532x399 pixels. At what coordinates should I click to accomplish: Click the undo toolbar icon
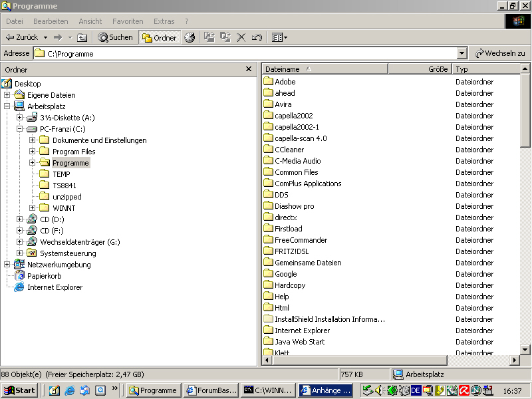pos(257,37)
